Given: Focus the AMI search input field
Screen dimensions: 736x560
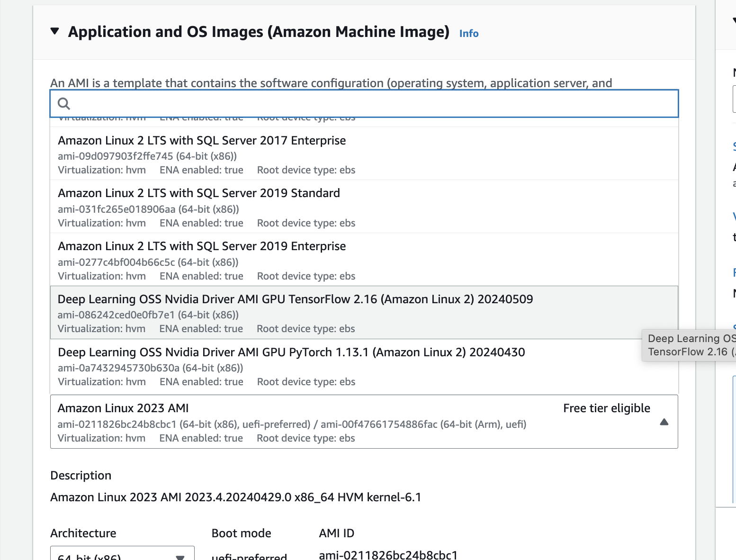Looking at the screenshot, I should [364, 103].
